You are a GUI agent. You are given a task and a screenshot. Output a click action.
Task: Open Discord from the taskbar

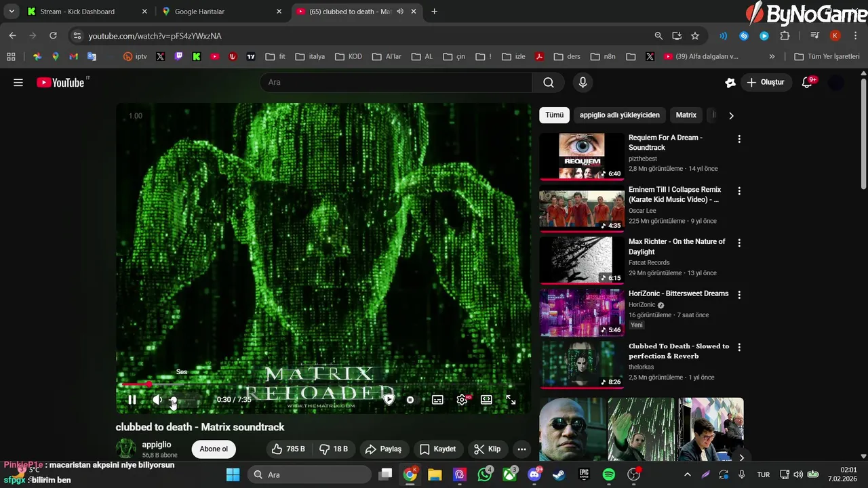pos(534,474)
